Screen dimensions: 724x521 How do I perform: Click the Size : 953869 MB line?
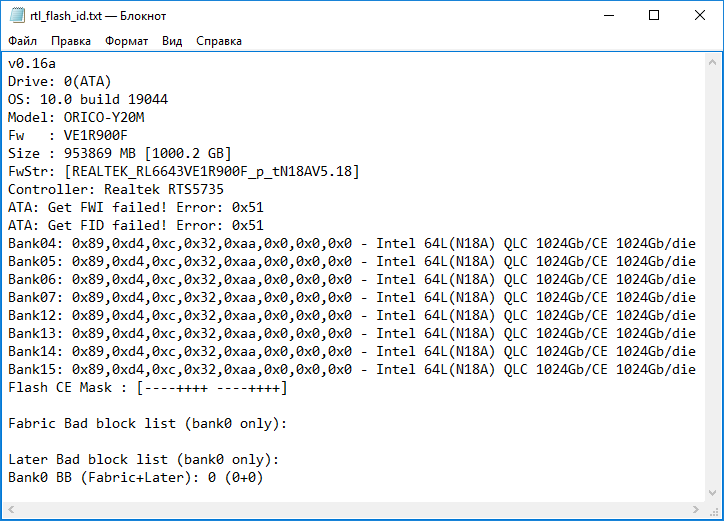(x=120, y=153)
